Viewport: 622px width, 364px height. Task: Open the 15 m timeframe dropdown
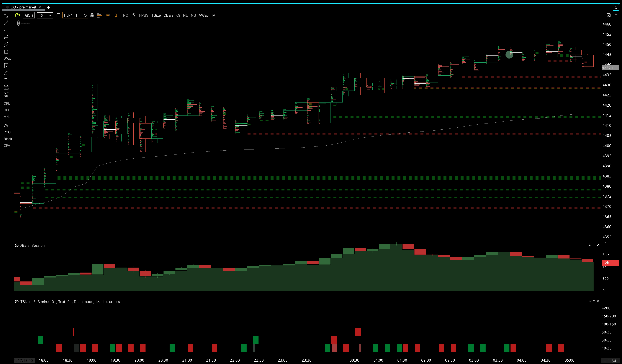point(45,15)
